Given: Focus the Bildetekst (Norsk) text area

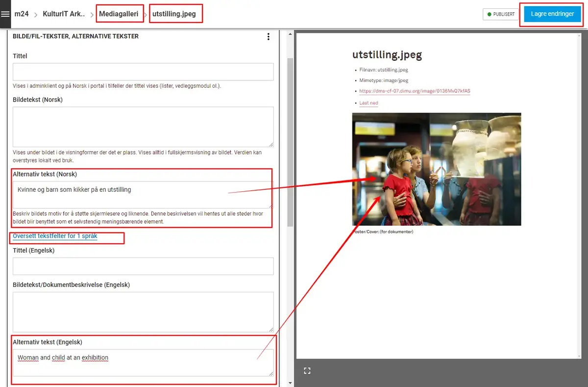Looking at the screenshot, I should (x=143, y=127).
